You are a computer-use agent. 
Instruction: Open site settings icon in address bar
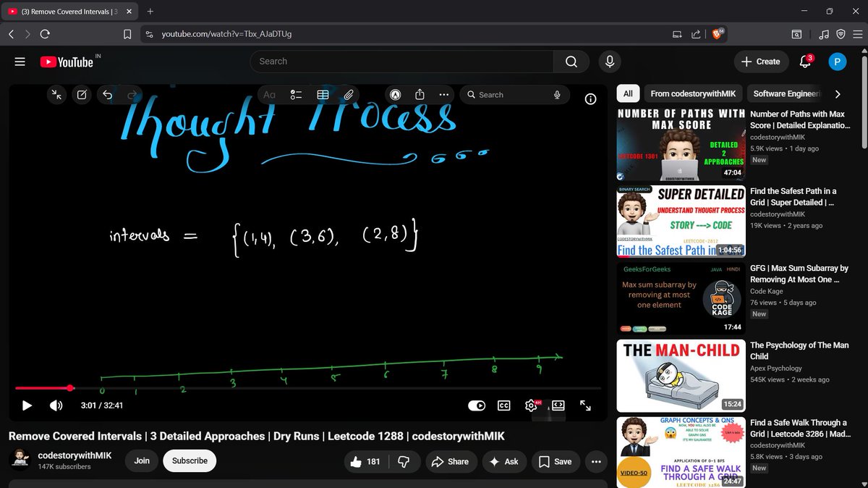pyautogui.click(x=149, y=34)
